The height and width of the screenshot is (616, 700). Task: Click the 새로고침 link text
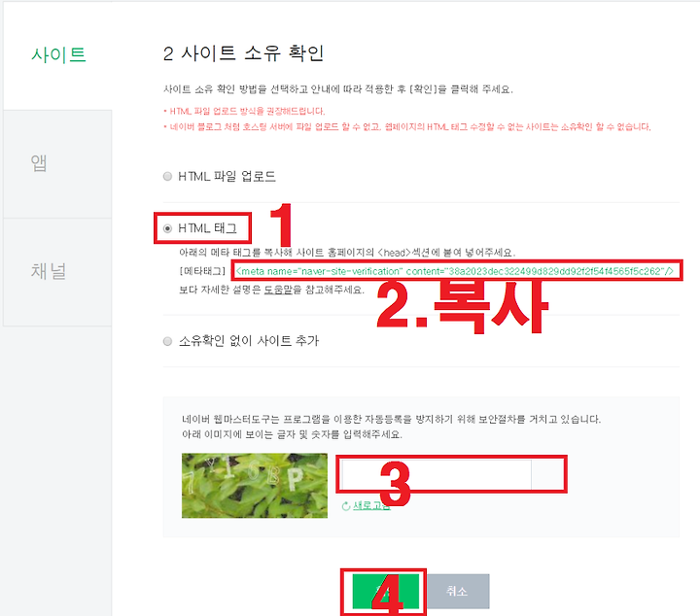pyautogui.click(x=371, y=505)
